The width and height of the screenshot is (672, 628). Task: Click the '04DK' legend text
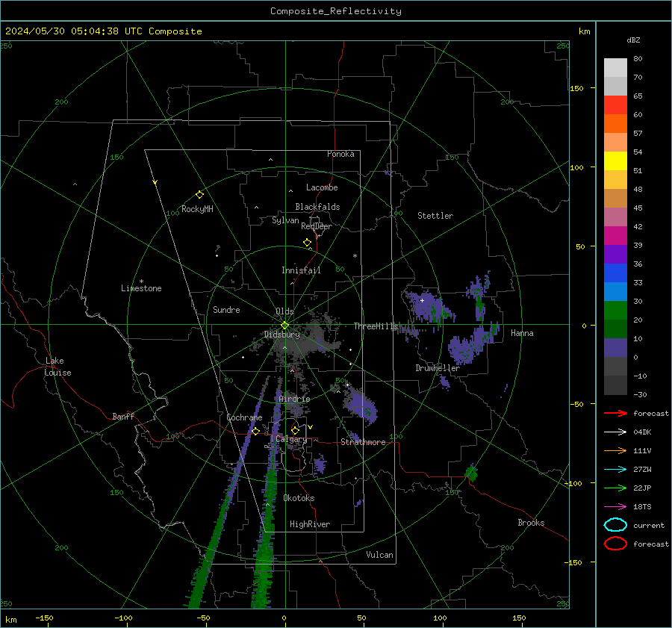pyautogui.click(x=642, y=432)
